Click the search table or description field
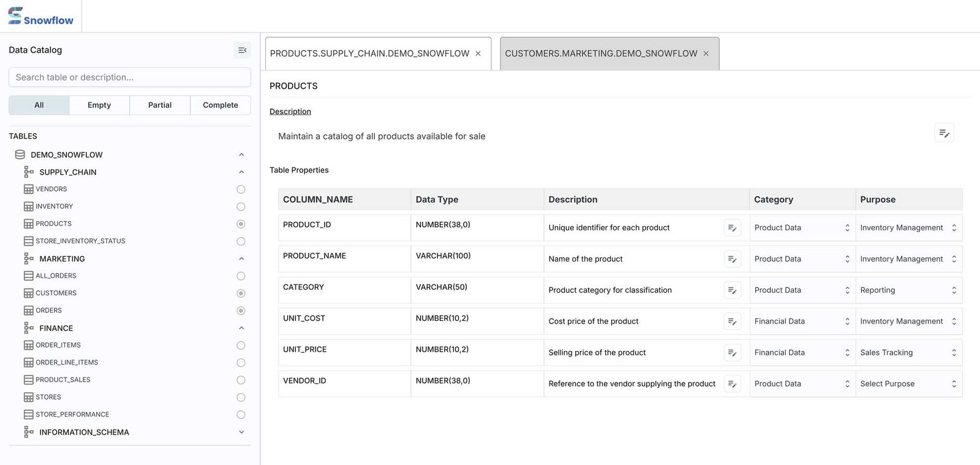Viewport: 980px width, 465px height. click(129, 77)
